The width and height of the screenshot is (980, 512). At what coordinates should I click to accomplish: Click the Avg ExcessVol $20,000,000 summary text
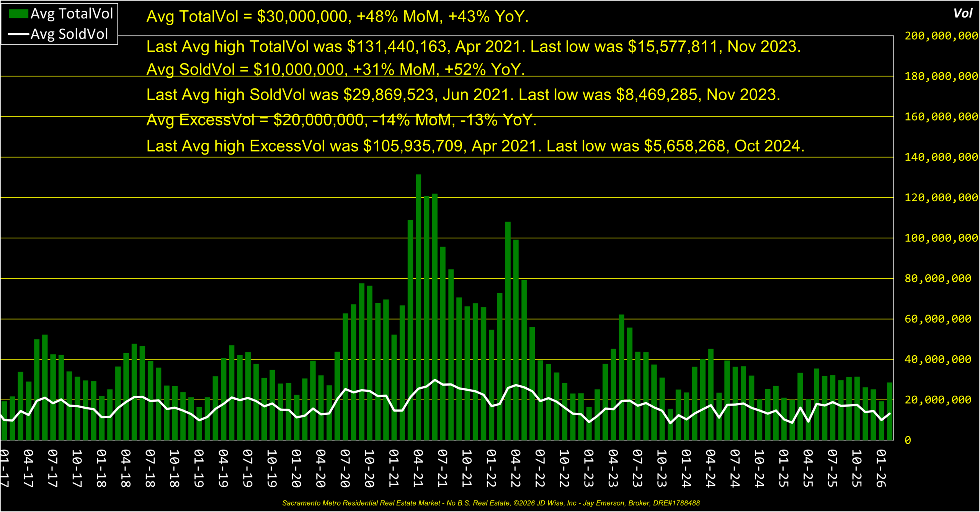click(x=341, y=120)
